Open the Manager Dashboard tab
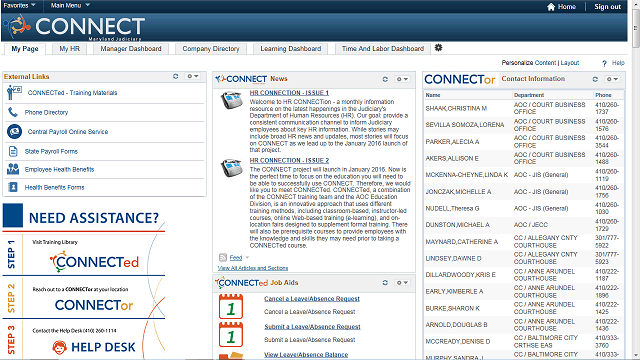 point(131,49)
